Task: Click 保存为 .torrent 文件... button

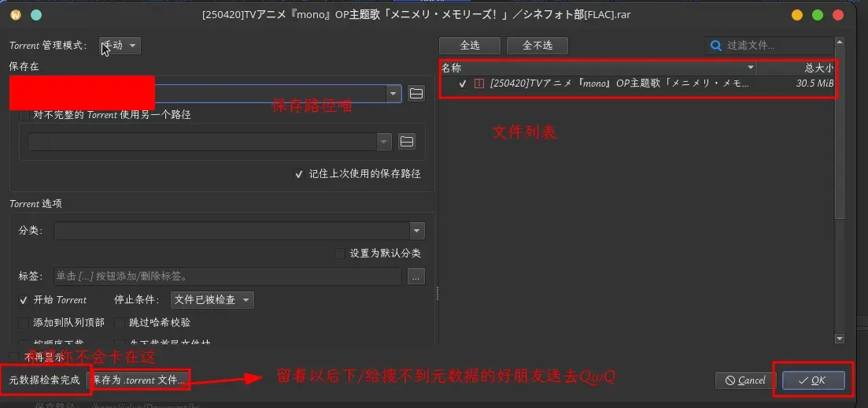Action: (139, 380)
